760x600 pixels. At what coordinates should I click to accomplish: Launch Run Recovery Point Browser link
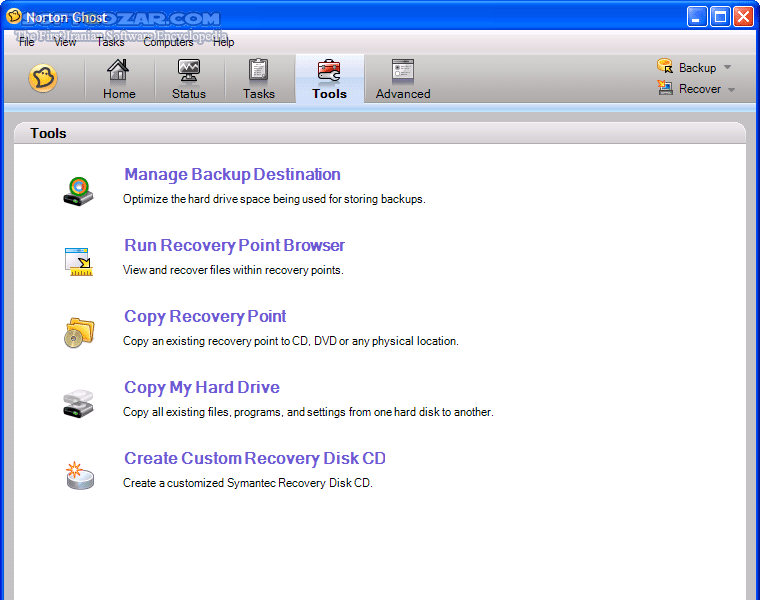pyautogui.click(x=234, y=245)
